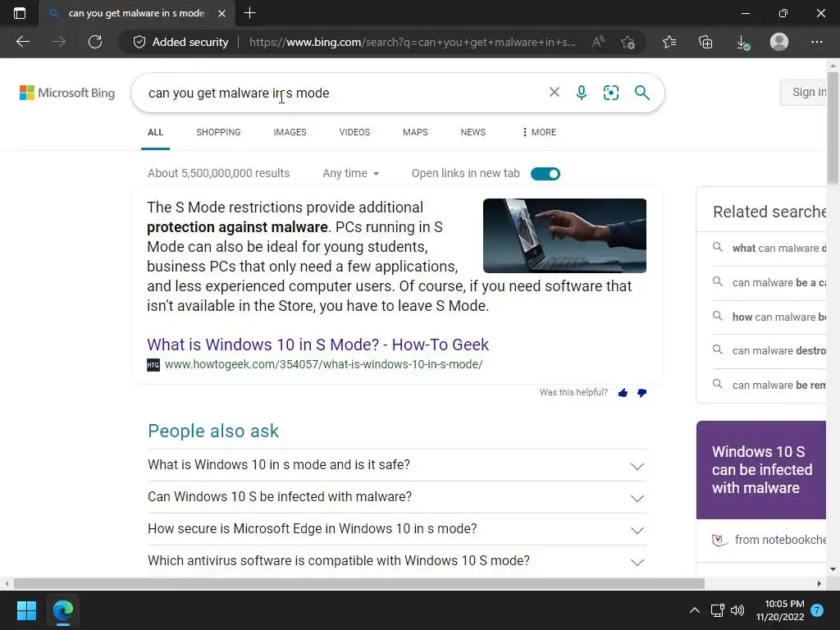The width and height of the screenshot is (840, 630).
Task: Click 'About 5,500,000,000 results' text
Action: pos(218,173)
